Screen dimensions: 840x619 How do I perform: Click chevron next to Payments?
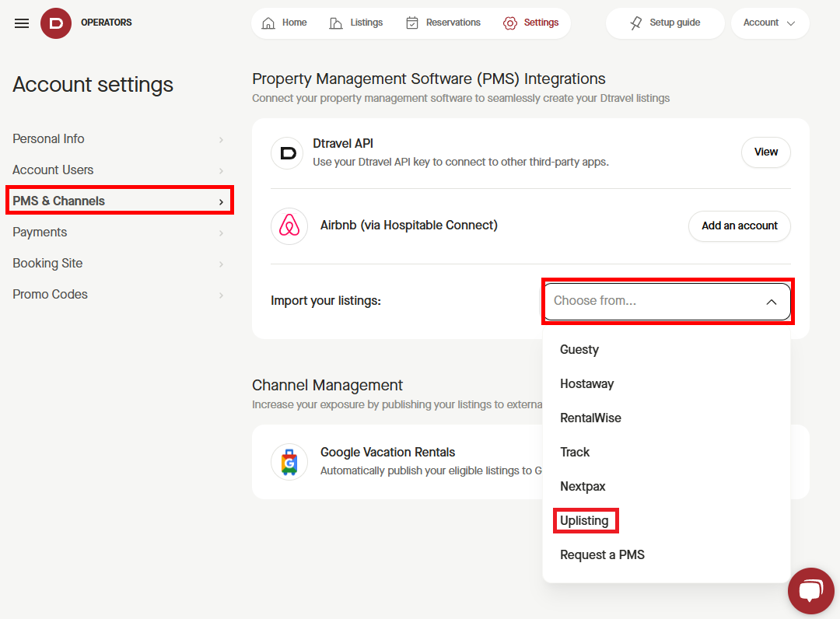[221, 233]
